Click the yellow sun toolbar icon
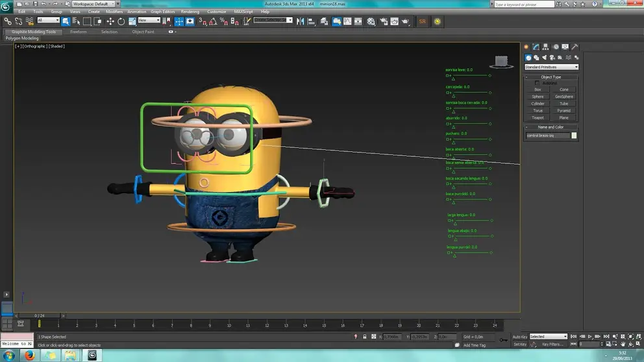The image size is (644, 362). [x=438, y=21]
